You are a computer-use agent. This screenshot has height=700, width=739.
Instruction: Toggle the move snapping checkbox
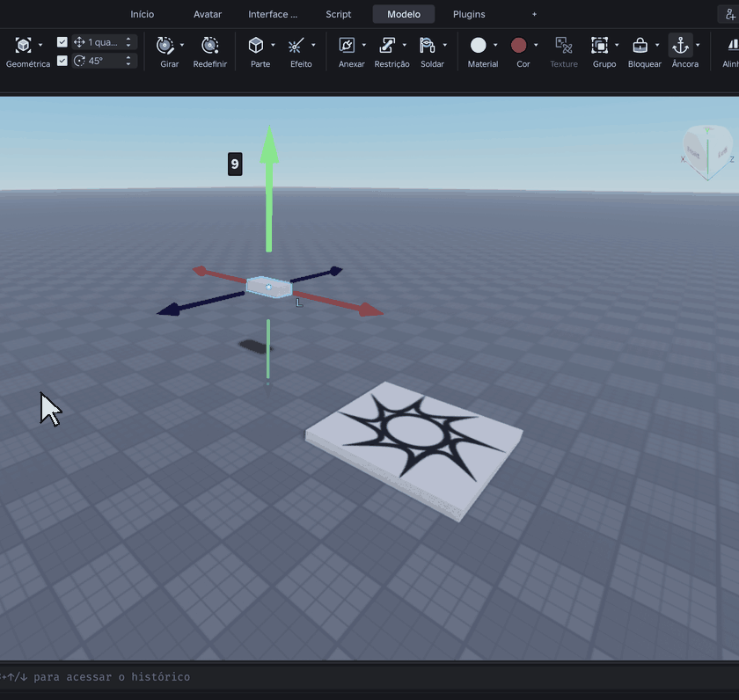click(62, 42)
